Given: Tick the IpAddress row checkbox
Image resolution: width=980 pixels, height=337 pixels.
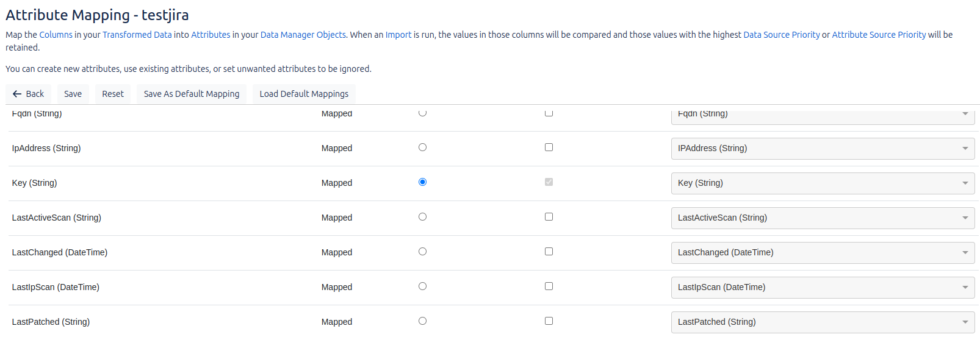Looking at the screenshot, I should (549, 147).
